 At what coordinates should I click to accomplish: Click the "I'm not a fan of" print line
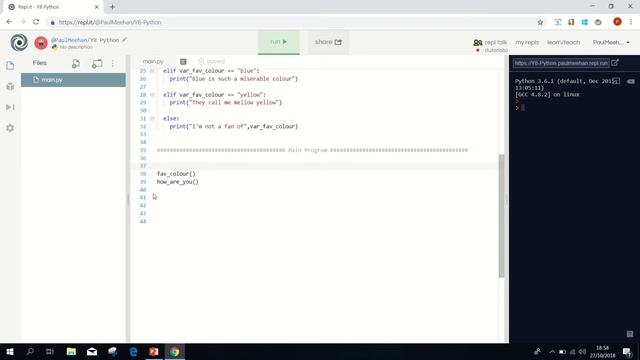click(234, 127)
